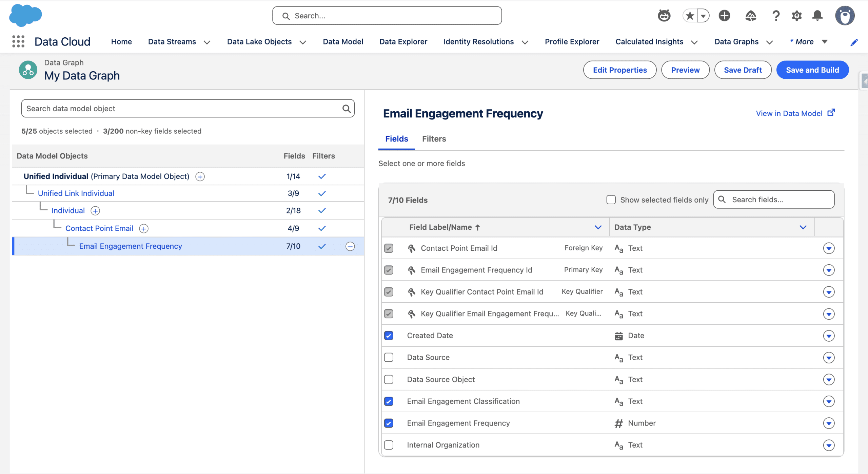Enable Show selected fields only
868x474 pixels.
tap(611, 200)
